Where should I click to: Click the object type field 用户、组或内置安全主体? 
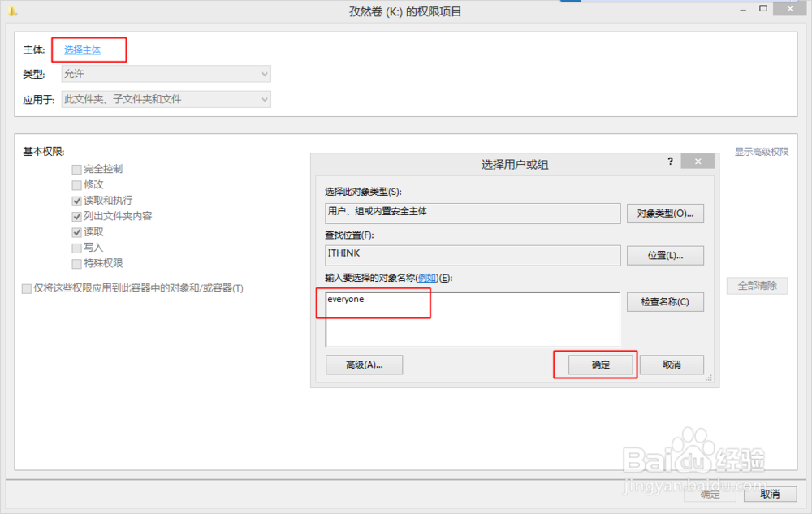473,214
